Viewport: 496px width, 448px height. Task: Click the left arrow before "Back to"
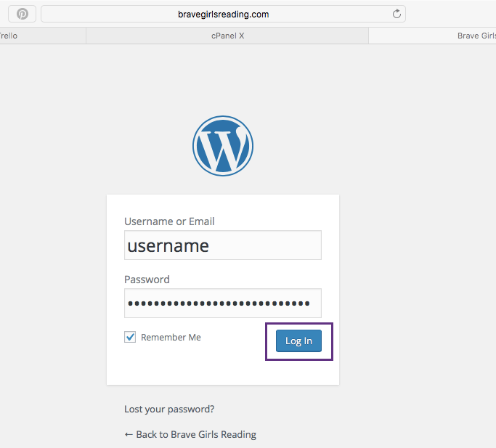(x=129, y=434)
